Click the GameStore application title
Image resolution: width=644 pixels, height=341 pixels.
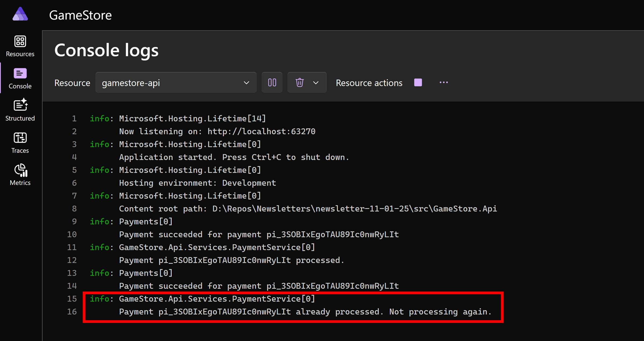click(80, 15)
